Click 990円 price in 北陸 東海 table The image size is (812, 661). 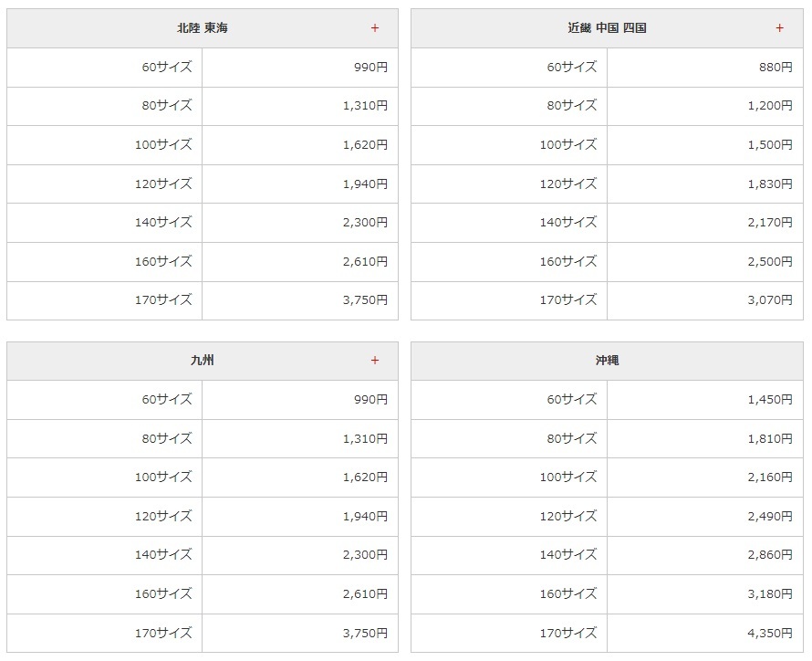coord(370,67)
